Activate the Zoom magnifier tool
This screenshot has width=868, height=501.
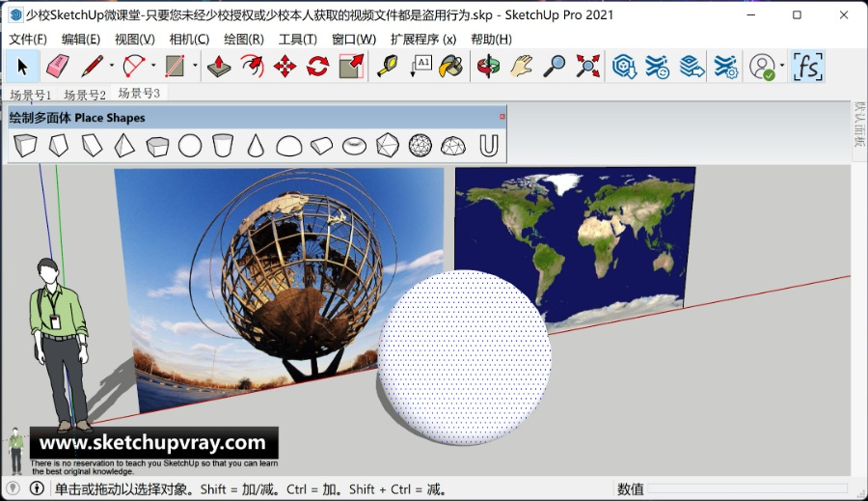(x=555, y=67)
